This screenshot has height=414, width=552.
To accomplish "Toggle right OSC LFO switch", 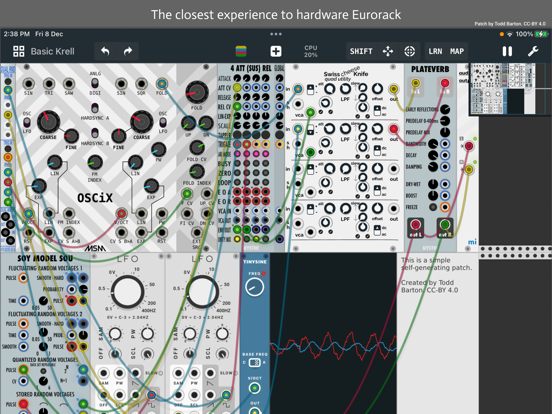I will [x=163, y=123].
